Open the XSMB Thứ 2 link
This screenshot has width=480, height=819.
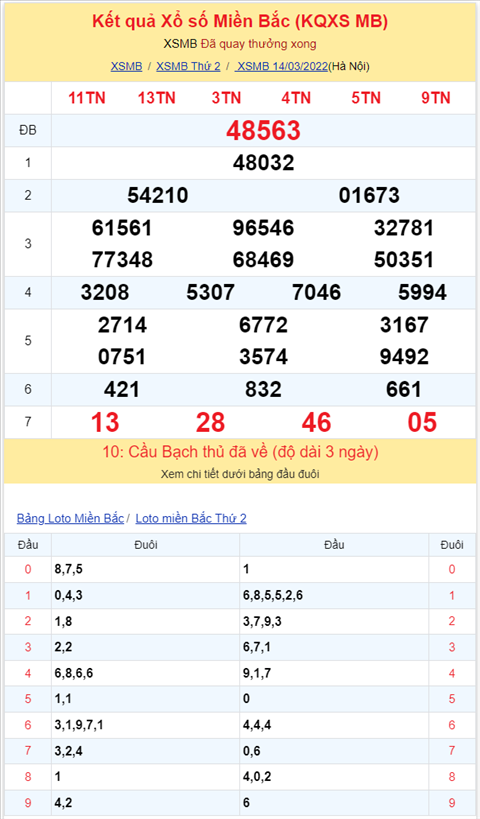[x=188, y=66]
